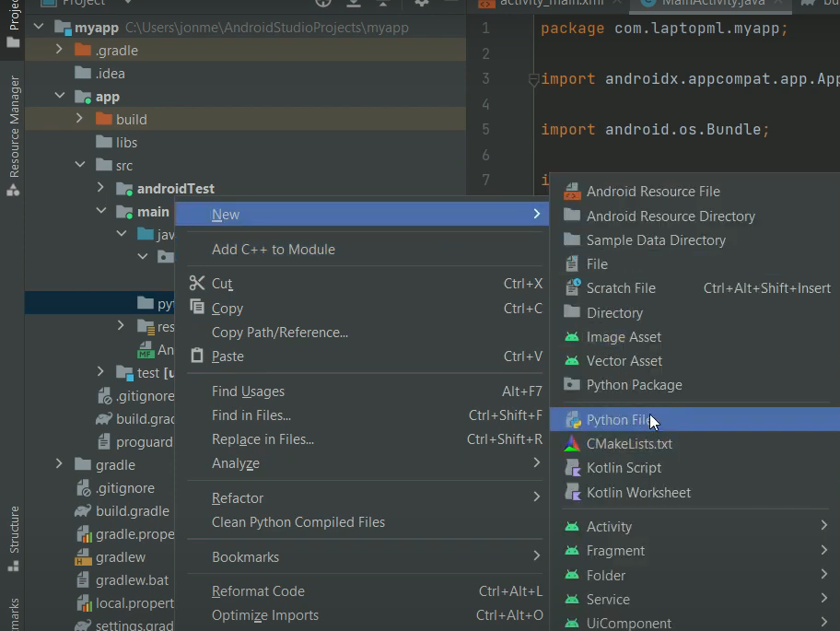The image size is (840, 631).
Task: Open the Analyze submenu arrow
Action: pos(536,462)
